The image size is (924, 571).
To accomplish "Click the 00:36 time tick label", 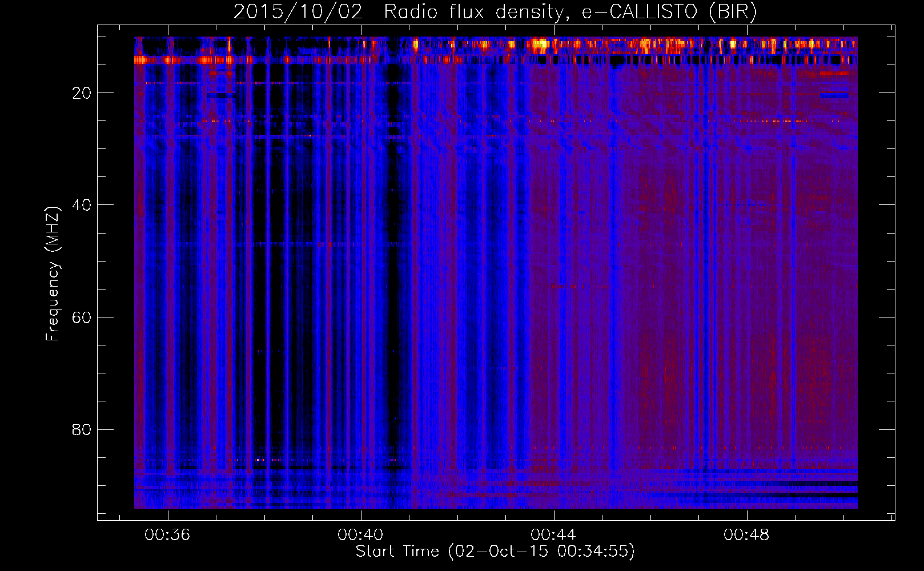I will coord(167,535).
